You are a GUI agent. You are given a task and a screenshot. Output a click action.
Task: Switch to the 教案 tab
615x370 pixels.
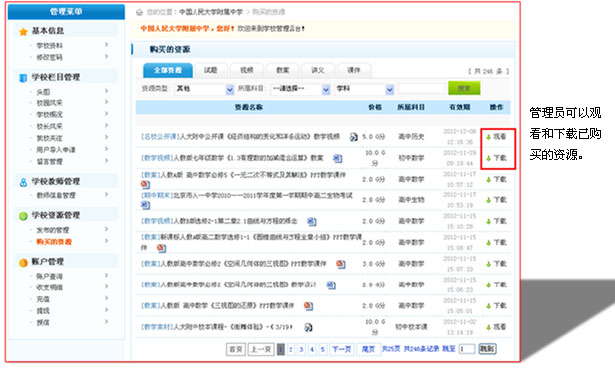(x=282, y=71)
